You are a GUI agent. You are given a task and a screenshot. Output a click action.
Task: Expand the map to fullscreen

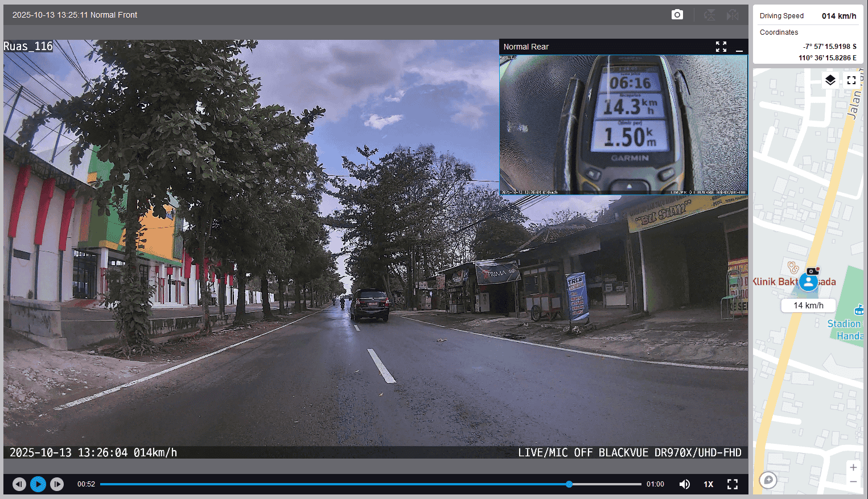(851, 80)
